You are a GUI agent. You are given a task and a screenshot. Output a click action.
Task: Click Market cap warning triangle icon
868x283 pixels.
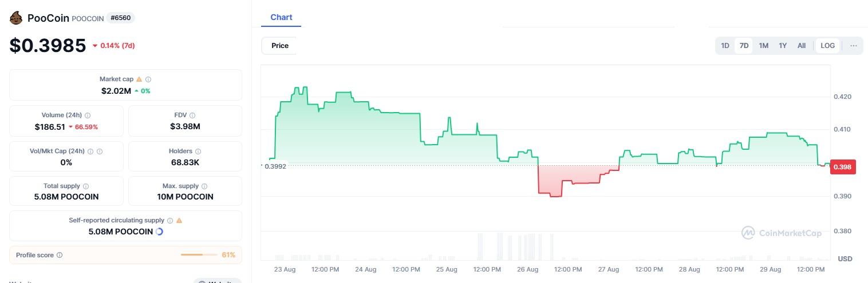click(x=139, y=79)
